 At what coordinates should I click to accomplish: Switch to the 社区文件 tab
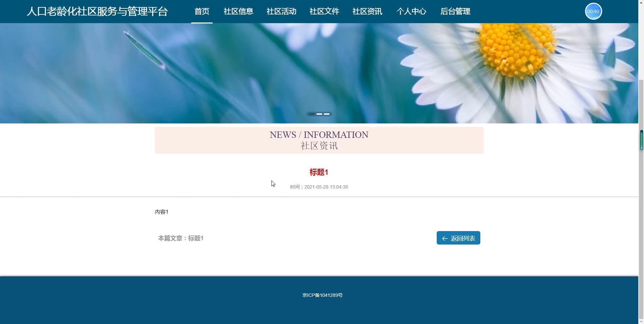(x=324, y=11)
